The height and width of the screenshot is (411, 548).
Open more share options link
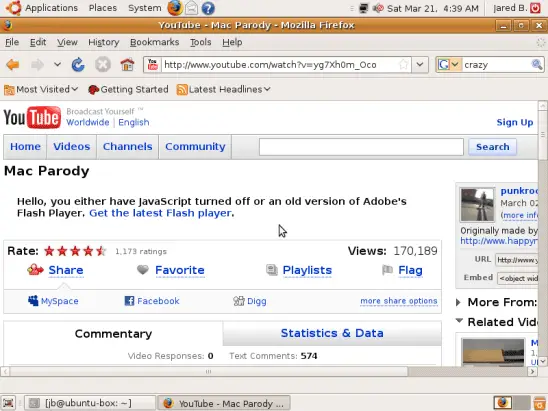tap(399, 301)
